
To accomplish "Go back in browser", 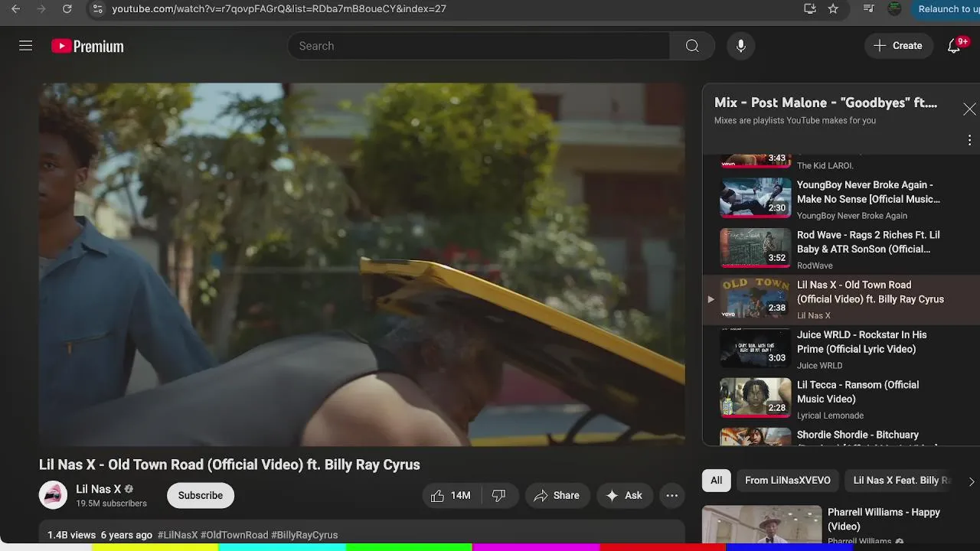I will coord(15,9).
